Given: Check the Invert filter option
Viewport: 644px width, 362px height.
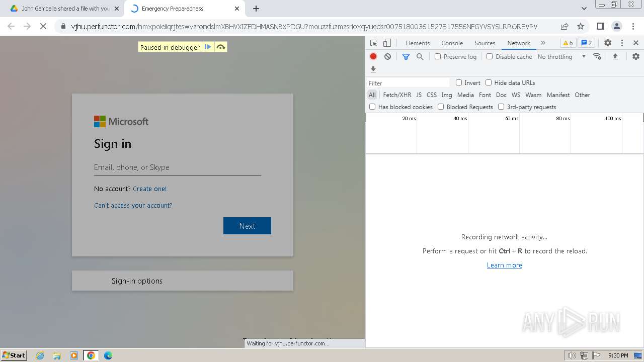Looking at the screenshot, I should click(x=459, y=82).
